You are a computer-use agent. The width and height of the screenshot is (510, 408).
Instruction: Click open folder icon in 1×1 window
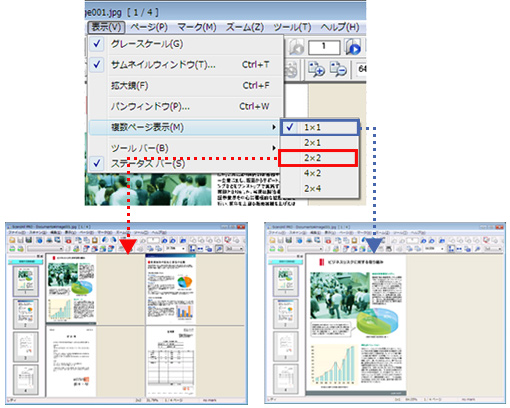click(x=272, y=240)
